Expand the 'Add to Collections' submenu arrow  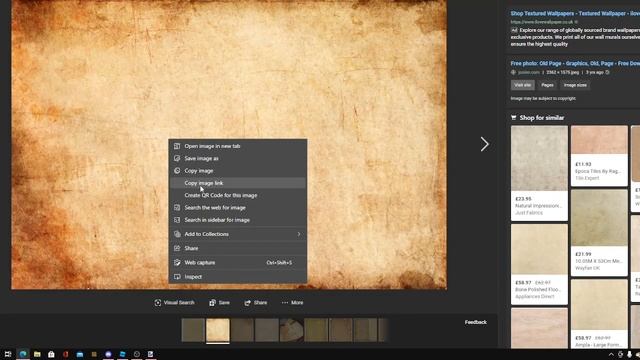[299, 234]
